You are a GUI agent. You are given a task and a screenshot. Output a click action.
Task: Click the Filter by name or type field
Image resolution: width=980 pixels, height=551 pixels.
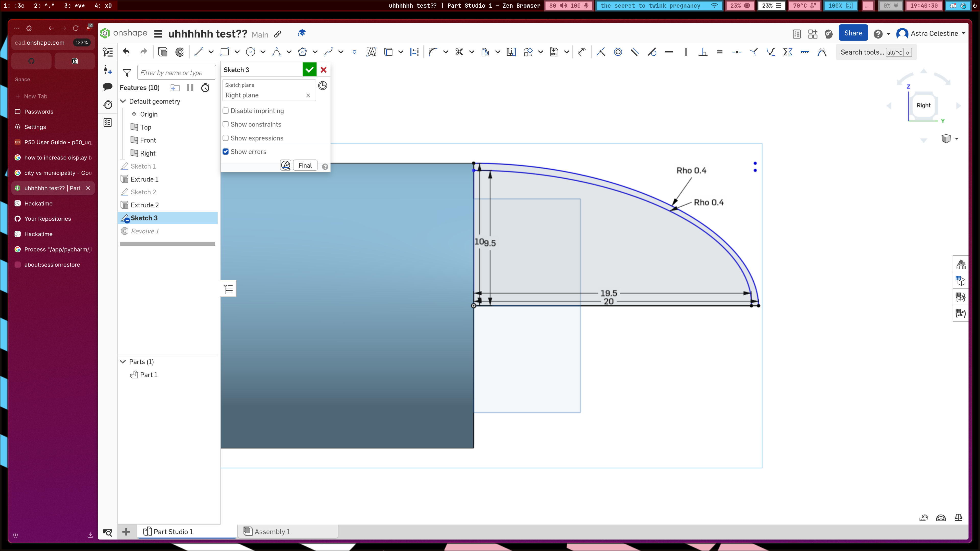click(x=176, y=73)
